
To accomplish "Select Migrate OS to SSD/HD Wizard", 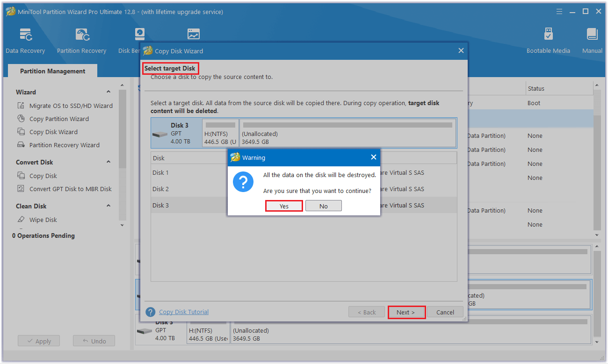I will tap(71, 106).
